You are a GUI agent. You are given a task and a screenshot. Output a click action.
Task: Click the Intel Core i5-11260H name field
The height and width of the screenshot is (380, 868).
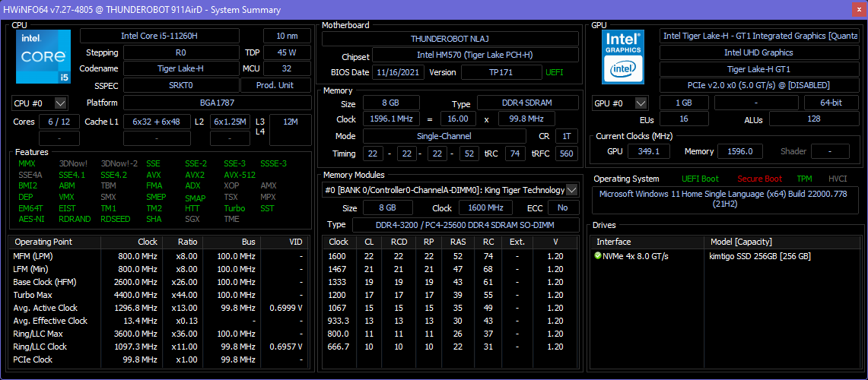pyautogui.click(x=160, y=36)
